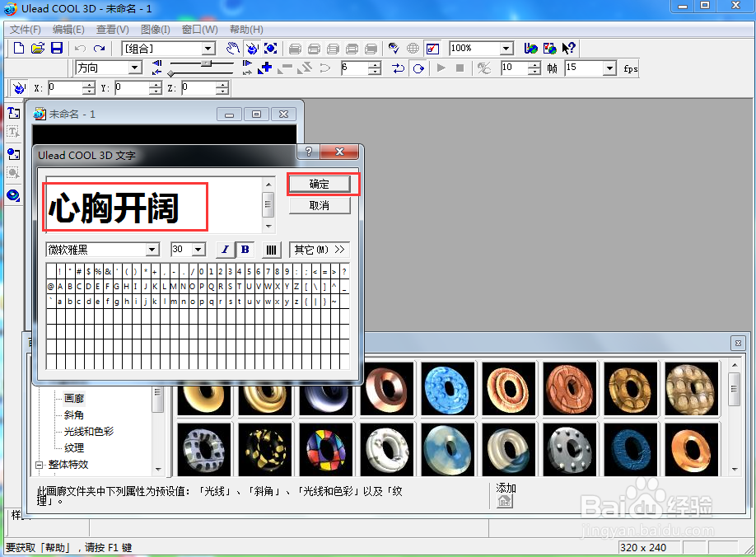
Task: Select the move object hand tool
Action: (x=233, y=49)
